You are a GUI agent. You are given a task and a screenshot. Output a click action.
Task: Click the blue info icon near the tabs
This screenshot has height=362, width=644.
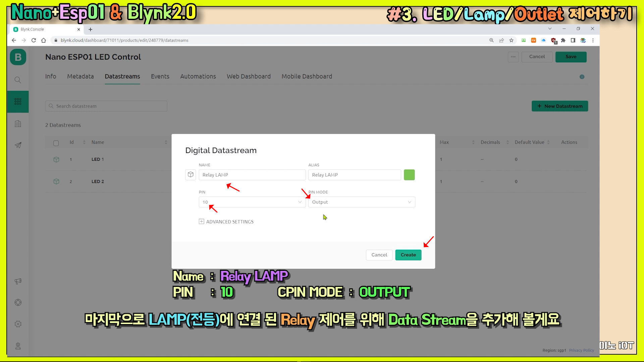click(x=582, y=77)
